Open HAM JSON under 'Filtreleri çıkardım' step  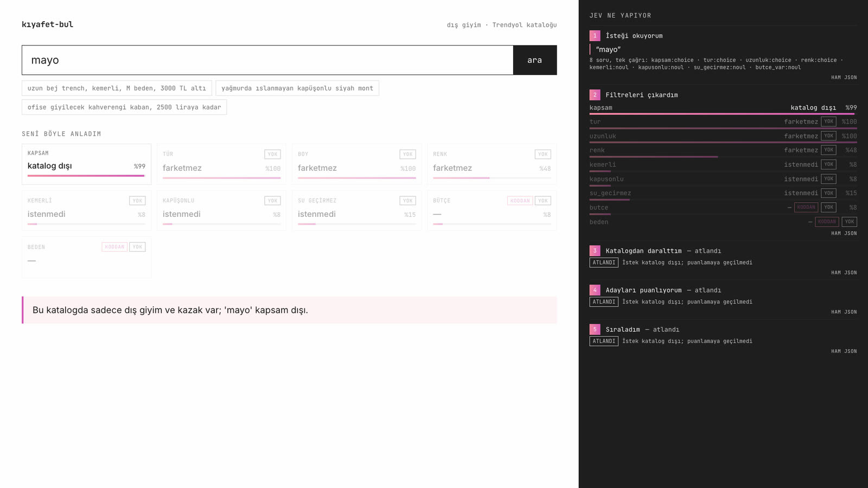pos(844,234)
